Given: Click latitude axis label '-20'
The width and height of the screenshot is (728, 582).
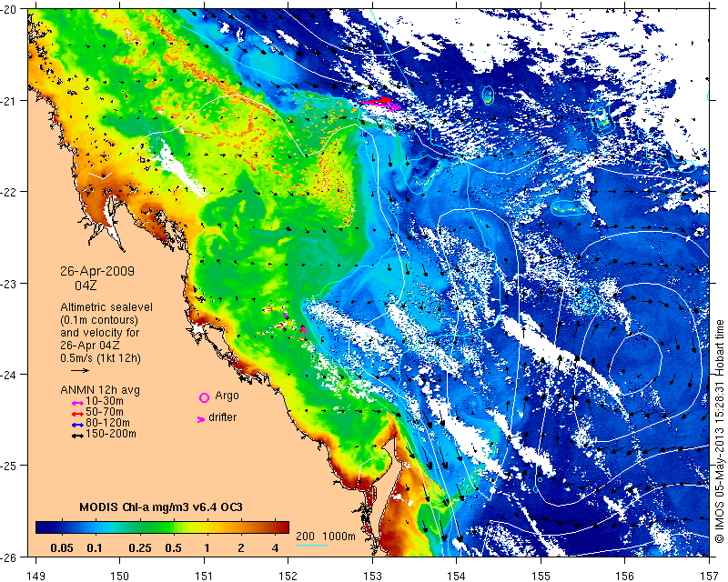Looking at the screenshot, I should [9, 9].
